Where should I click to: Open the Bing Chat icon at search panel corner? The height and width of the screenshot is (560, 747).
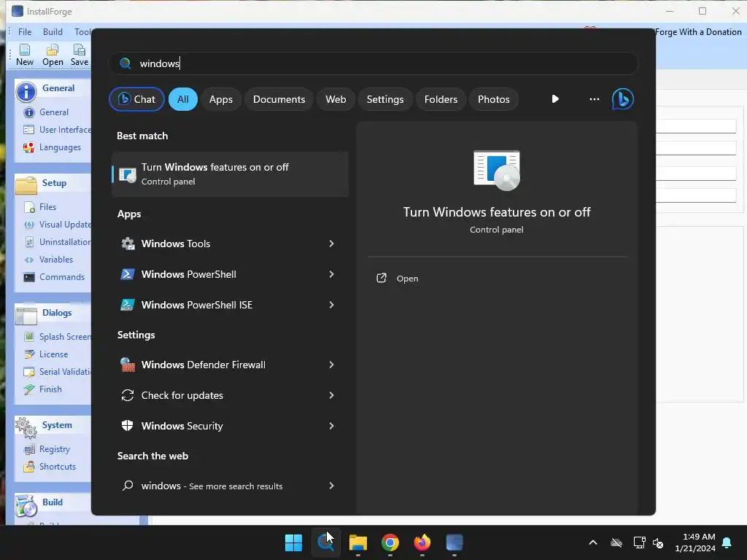point(623,99)
